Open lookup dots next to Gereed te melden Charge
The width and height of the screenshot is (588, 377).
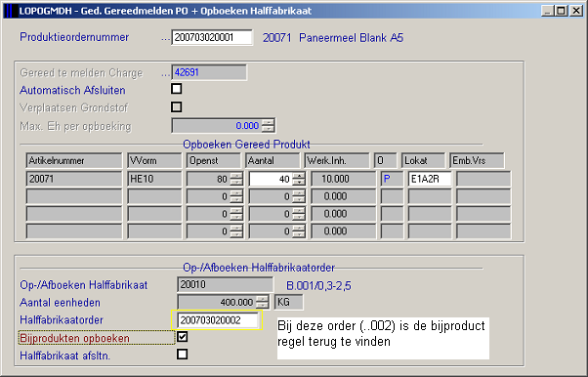[x=165, y=74]
